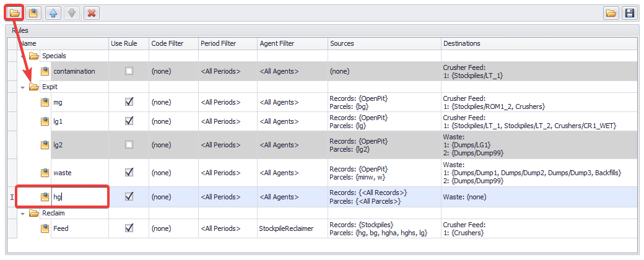Delete rule using the red X icon
The image size is (644, 260).
click(x=91, y=12)
